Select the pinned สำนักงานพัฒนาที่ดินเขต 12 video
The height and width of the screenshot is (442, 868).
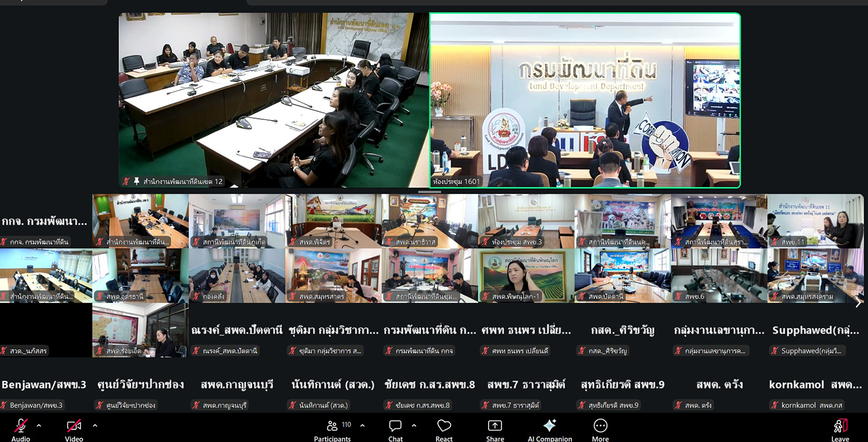coord(274,100)
